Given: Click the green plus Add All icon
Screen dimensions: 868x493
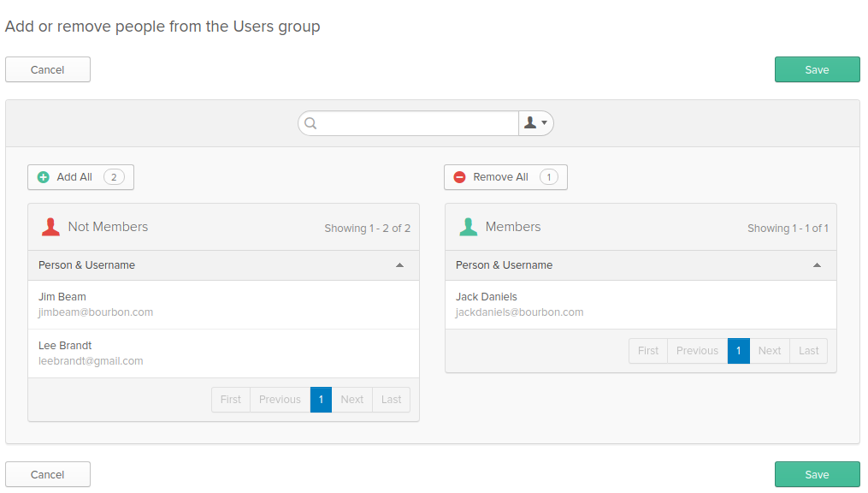Looking at the screenshot, I should (44, 177).
